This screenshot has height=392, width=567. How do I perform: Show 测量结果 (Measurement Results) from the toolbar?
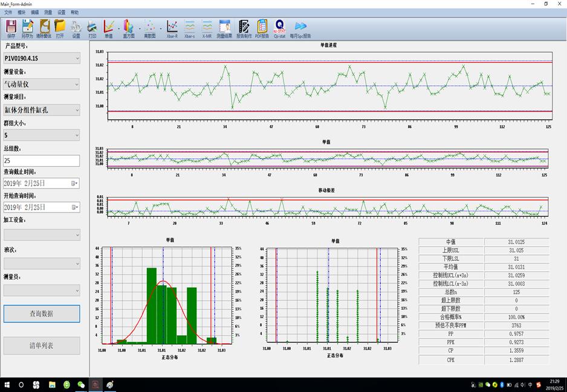pyautogui.click(x=224, y=28)
